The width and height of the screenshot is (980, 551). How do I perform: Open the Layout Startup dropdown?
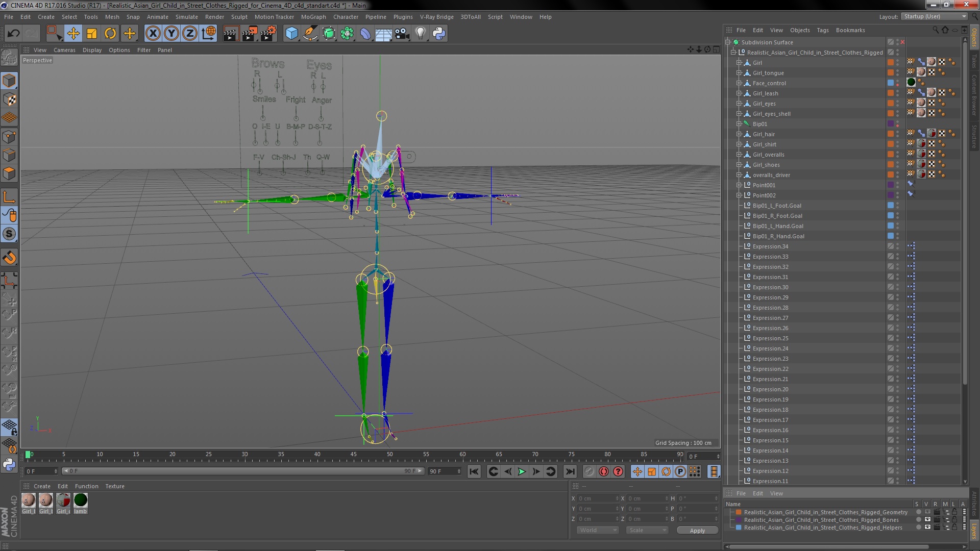click(x=934, y=17)
